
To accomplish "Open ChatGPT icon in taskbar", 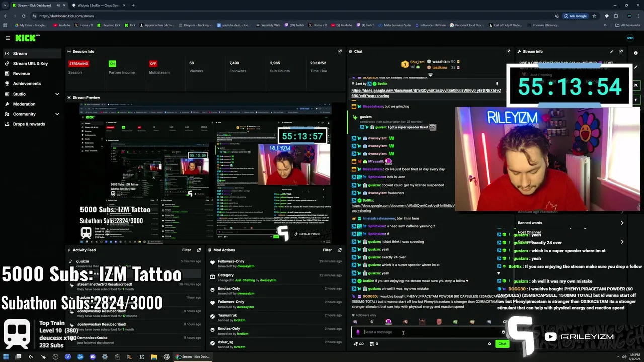I will click(167, 357).
